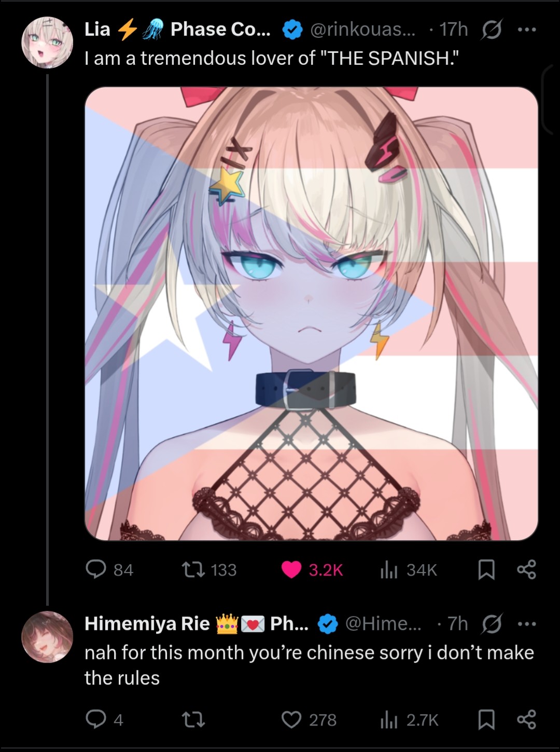560x752 pixels.
Task: Share Himemiya Rie's reply
Action: (526, 719)
